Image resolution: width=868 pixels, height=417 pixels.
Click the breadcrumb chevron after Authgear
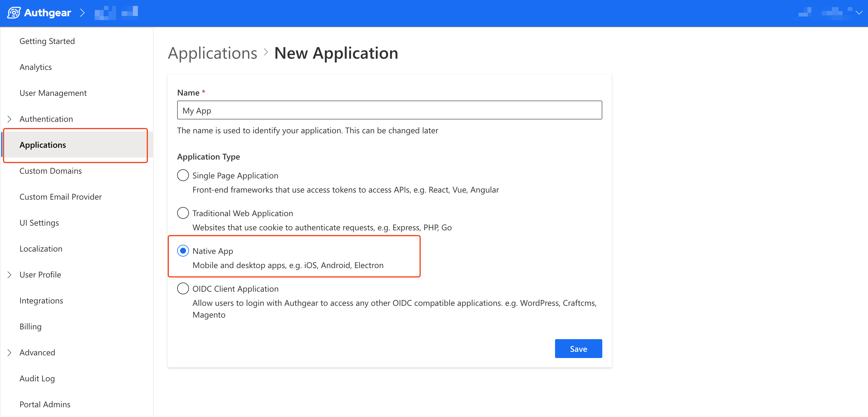[x=82, y=13]
